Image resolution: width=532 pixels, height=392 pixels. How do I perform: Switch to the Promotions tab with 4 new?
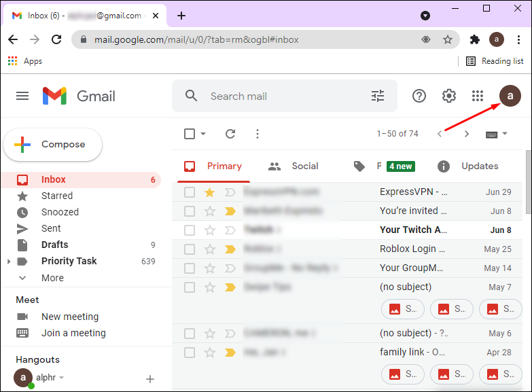click(383, 166)
